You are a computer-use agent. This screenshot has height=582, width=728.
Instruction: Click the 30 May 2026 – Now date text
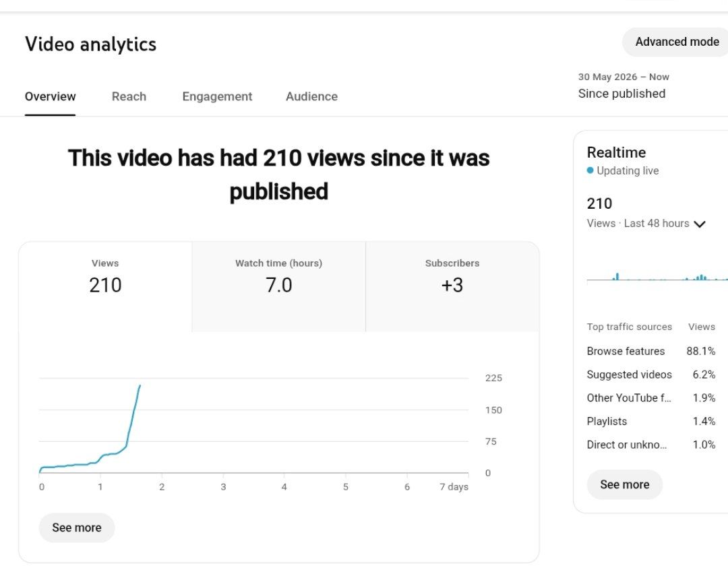pyautogui.click(x=624, y=77)
